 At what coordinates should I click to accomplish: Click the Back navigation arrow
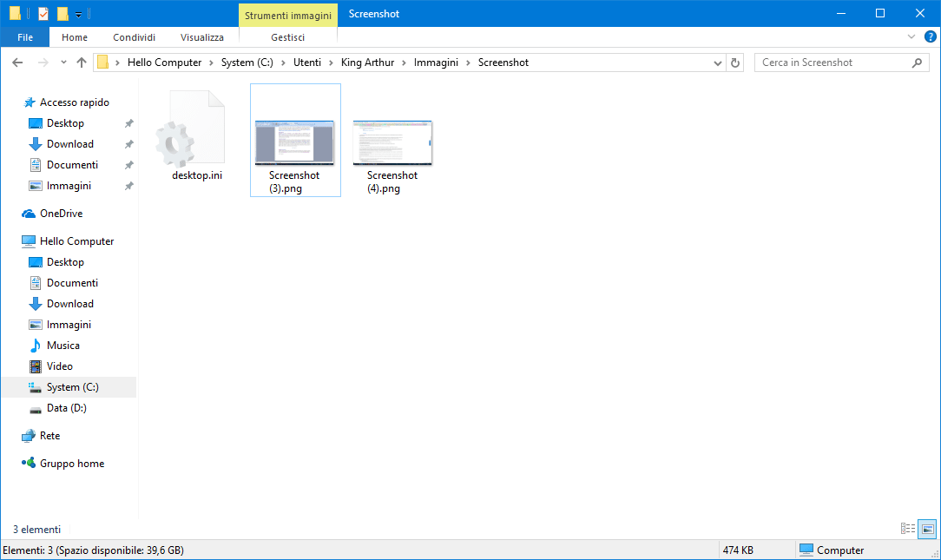click(17, 63)
